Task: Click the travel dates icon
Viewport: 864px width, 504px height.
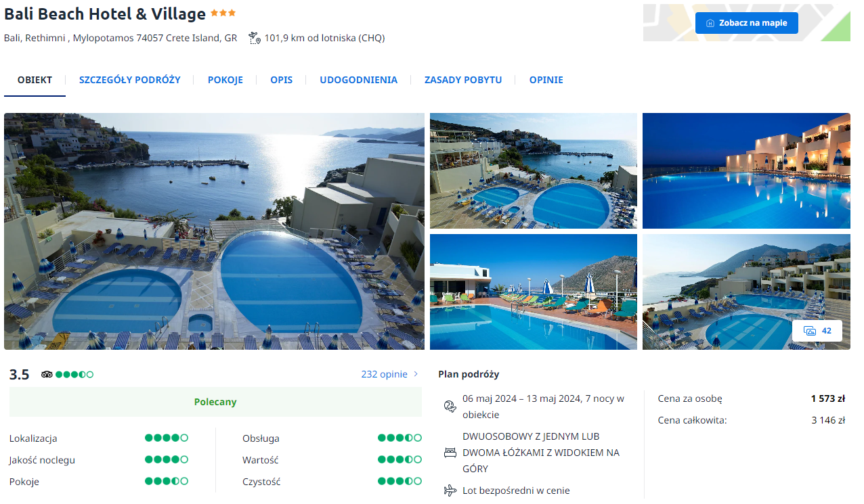Action: click(450, 407)
